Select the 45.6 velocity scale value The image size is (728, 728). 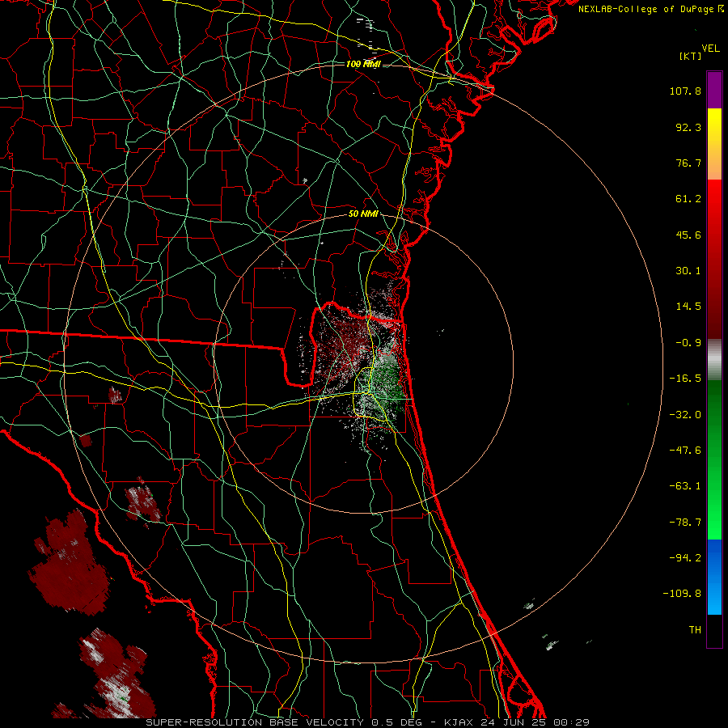click(688, 235)
